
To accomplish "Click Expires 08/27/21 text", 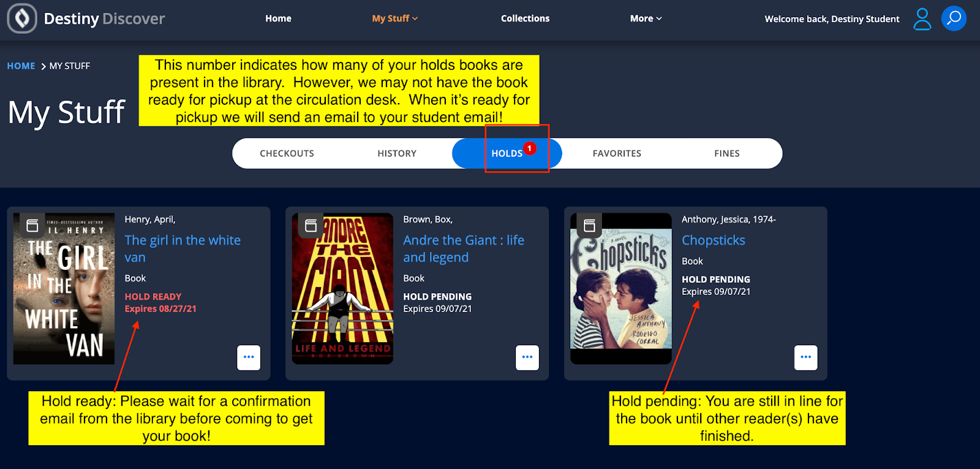I will click(x=160, y=309).
